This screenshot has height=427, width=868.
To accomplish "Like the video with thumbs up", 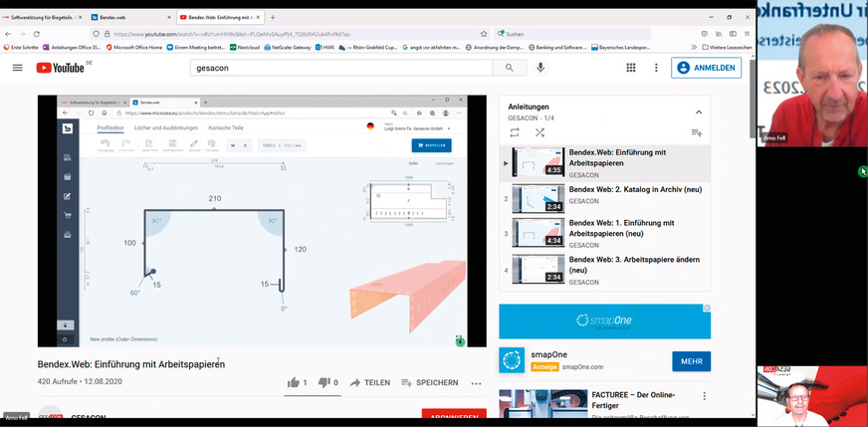I will pos(294,382).
